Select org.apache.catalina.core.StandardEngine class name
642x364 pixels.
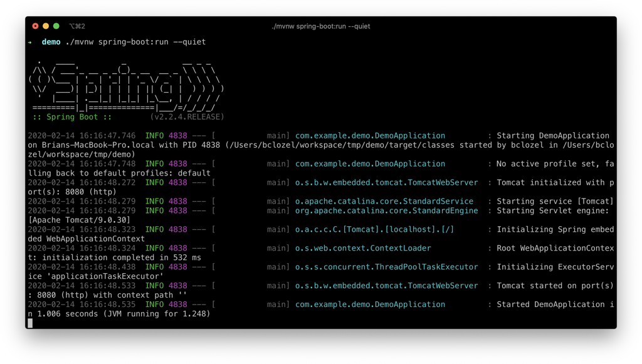(387, 211)
